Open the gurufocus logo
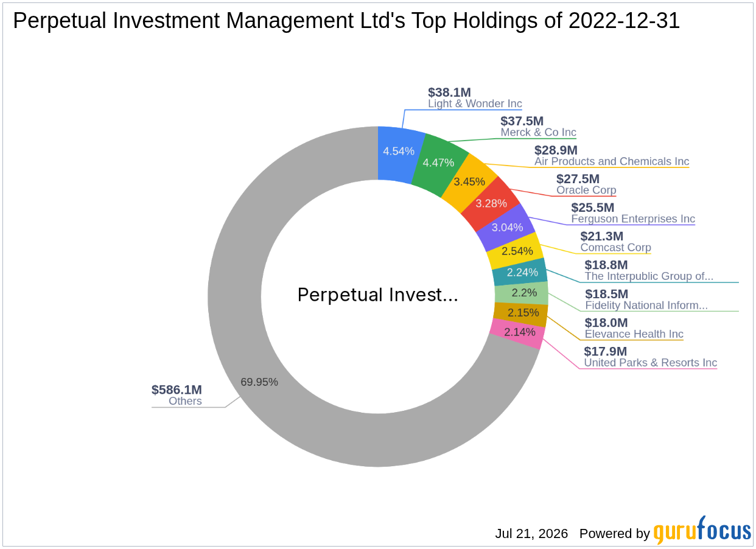Image resolution: width=756 pixels, height=549 pixels. pyautogui.click(x=702, y=530)
